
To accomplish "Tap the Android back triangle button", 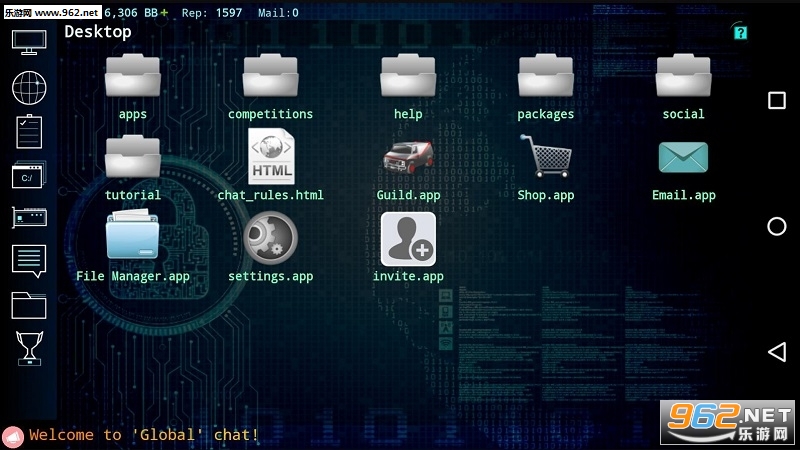I will [x=776, y=351].
